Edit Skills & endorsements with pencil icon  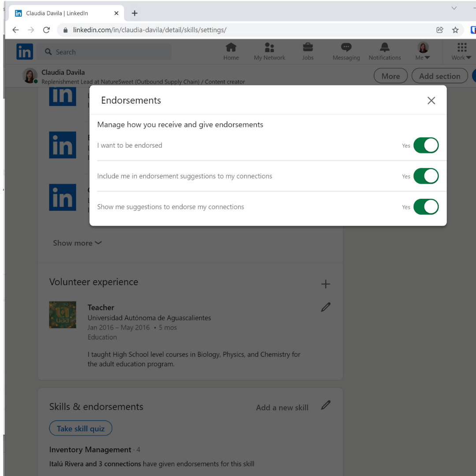pos(325,405)
